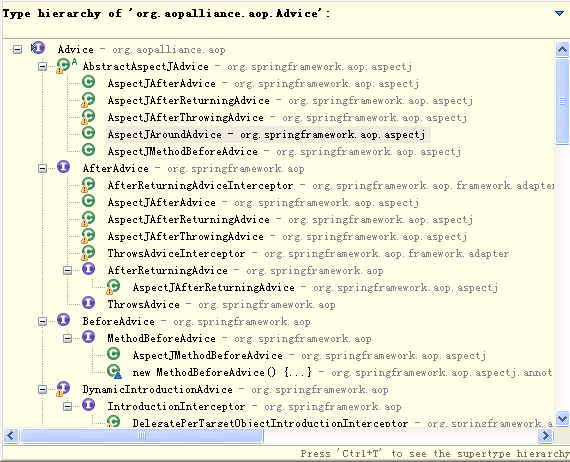Click the Advice interface icon at tree root
570x462 pixels.
[38, 48]
